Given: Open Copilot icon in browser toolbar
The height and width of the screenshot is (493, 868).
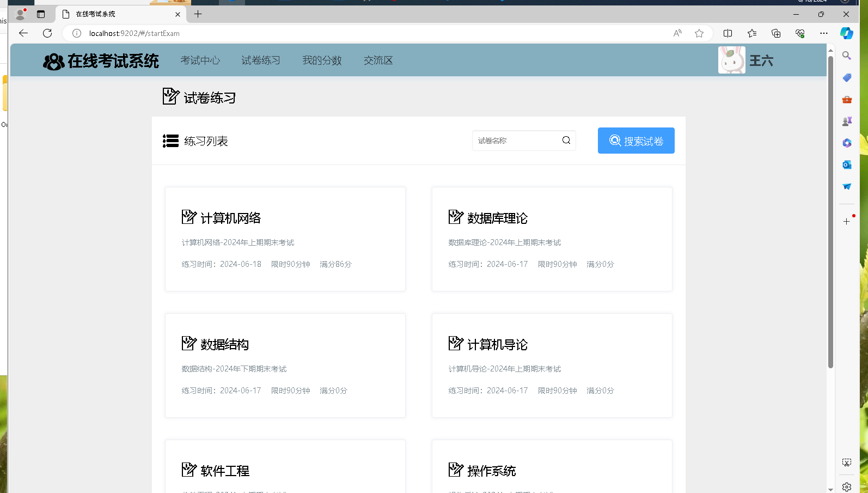Looking at the screenshot, I should tap(847, 33).
